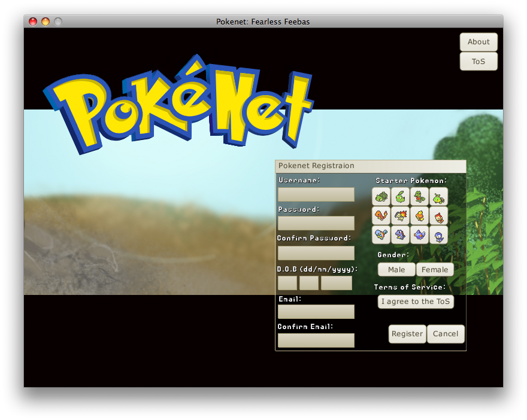Choose Torchic as starter Pokemon
The width and height of the screenshot is (527, 420).
(419, 215)
